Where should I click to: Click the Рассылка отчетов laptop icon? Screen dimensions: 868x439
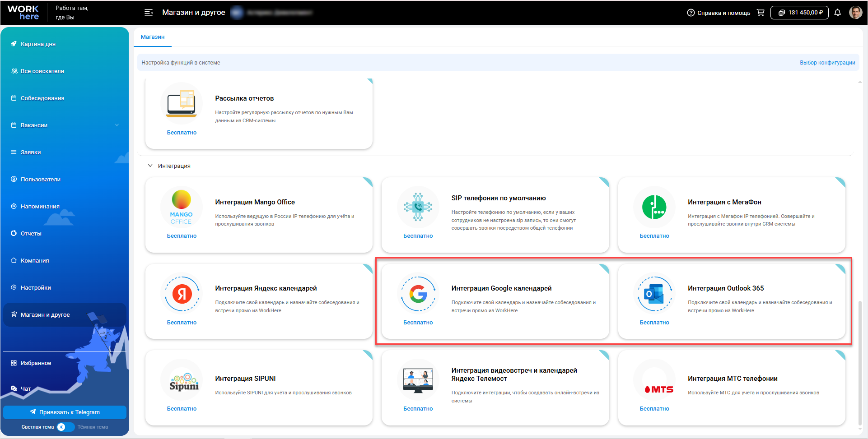pos(182,103)
